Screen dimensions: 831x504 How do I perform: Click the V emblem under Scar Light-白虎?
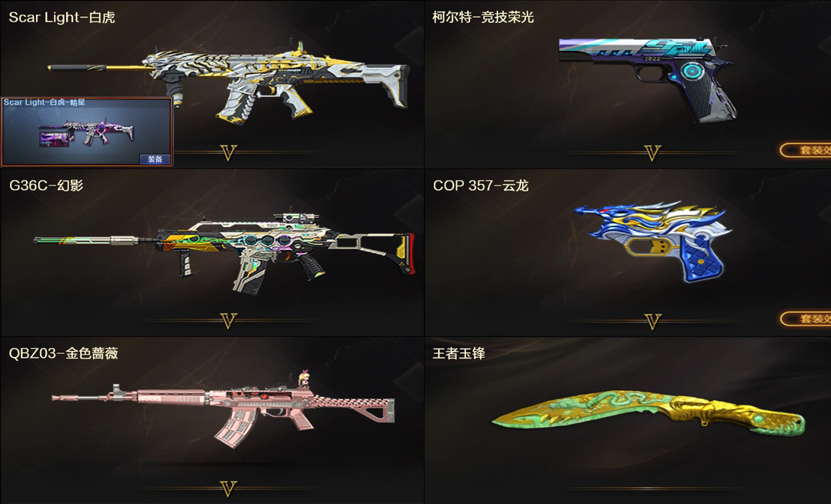tap(229, 153)
